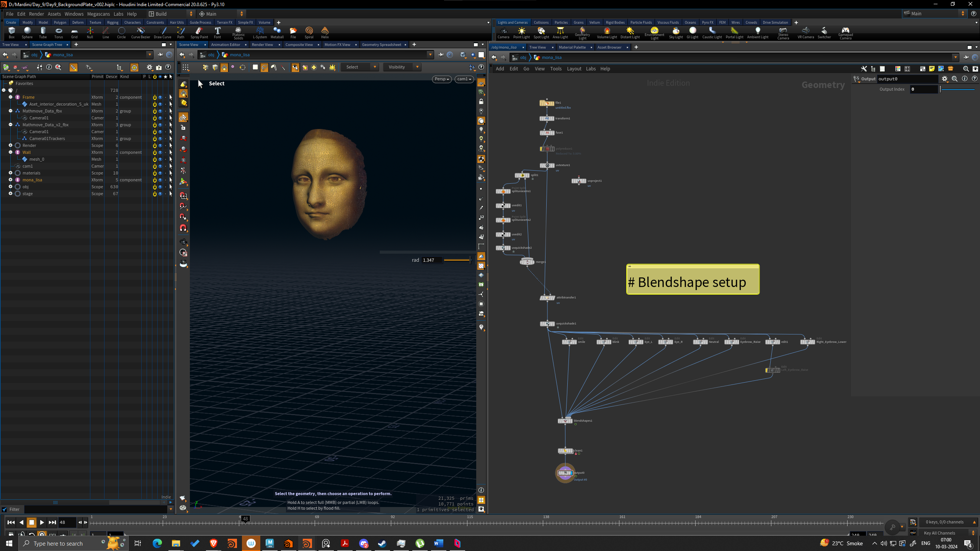980x551 pixels.
Task: Click the L-System shelf icon
Action: (260, 33)
